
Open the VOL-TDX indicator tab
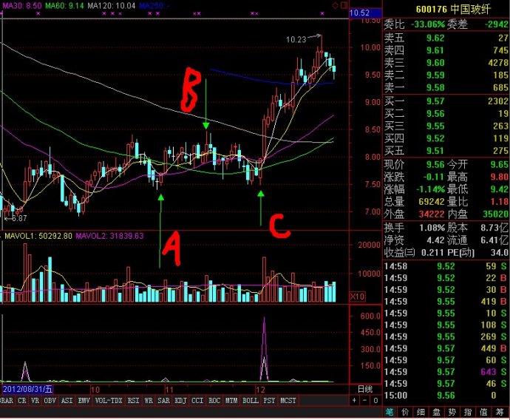(x=109, y=401)
